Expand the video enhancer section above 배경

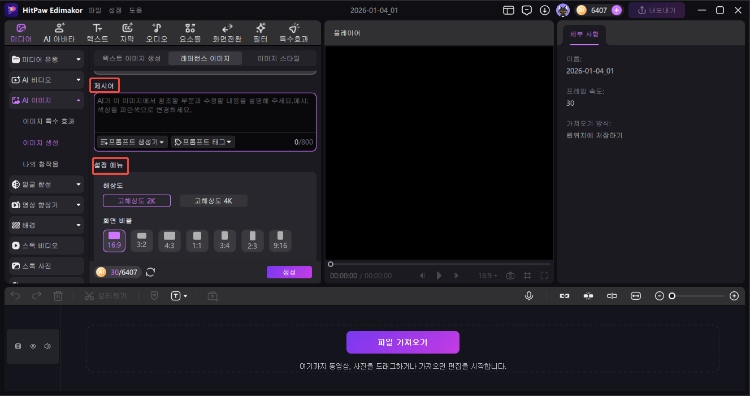point(46,205)
